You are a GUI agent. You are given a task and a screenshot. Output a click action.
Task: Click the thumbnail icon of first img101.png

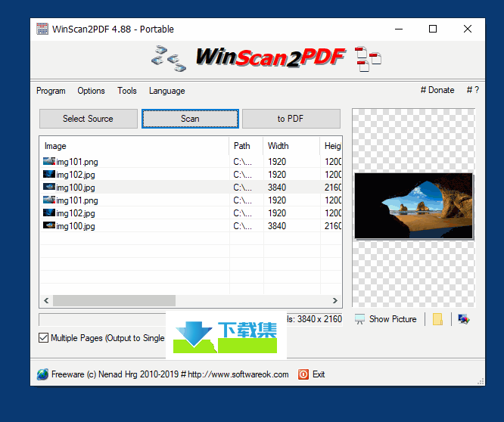tap(49, 161)
